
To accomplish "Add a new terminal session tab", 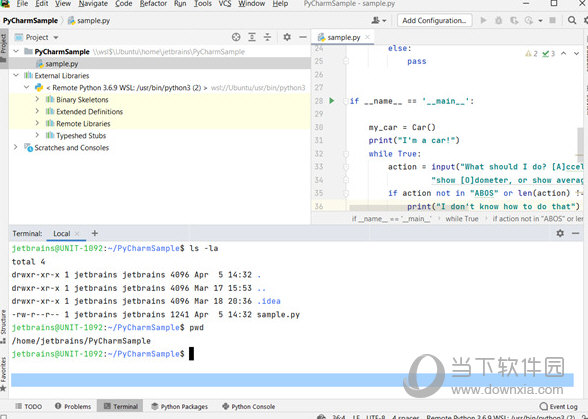I will (94, 233).
